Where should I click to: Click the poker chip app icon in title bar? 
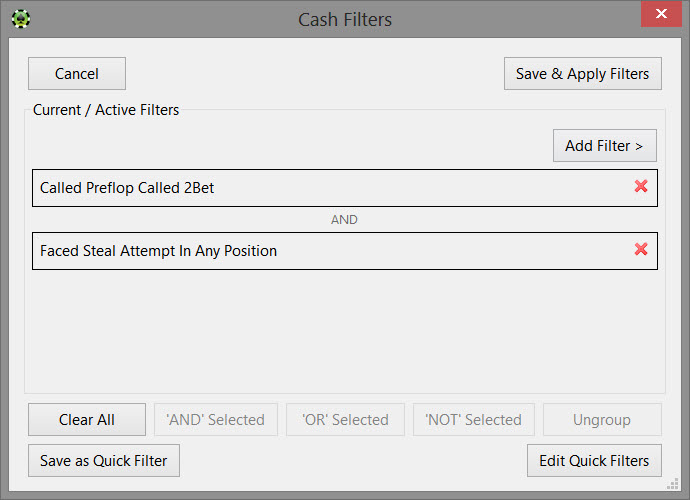pyautogui.click(x=21, y=19)
